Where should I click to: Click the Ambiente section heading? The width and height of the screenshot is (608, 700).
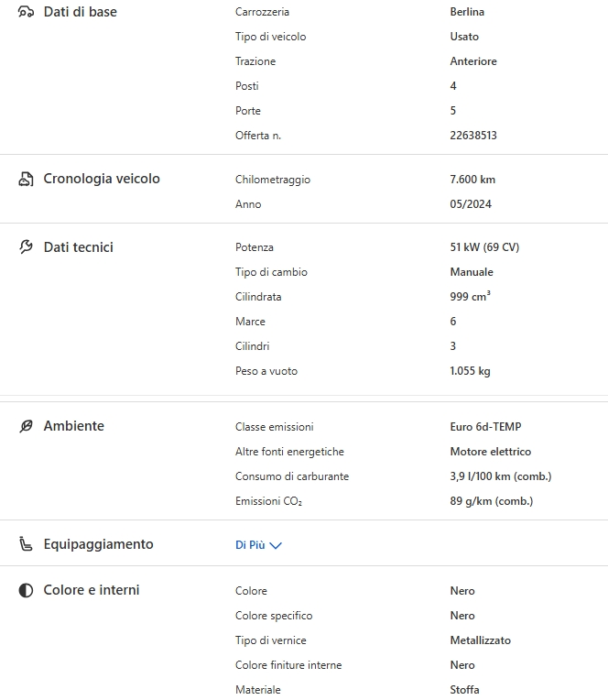tap(74, 426)
